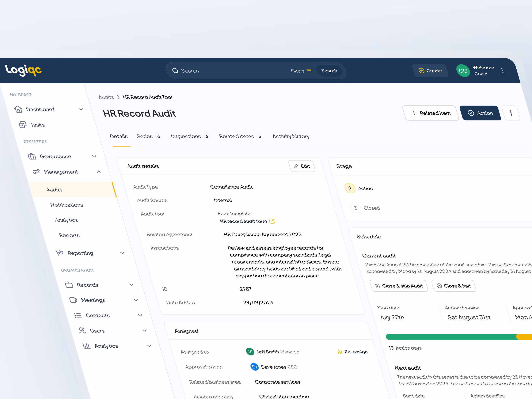Switch to the Inspections tab
Viewport: 532px width, 399px height.
(185, 136)
